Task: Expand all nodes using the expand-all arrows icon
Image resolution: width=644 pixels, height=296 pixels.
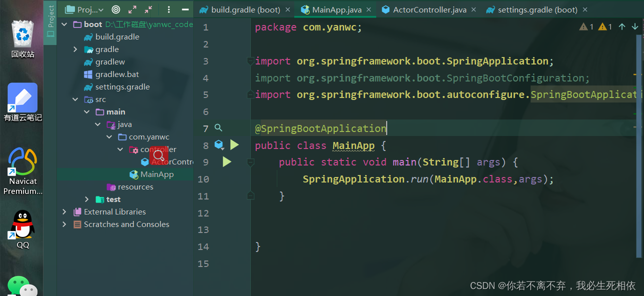Action: pos(131,9)
